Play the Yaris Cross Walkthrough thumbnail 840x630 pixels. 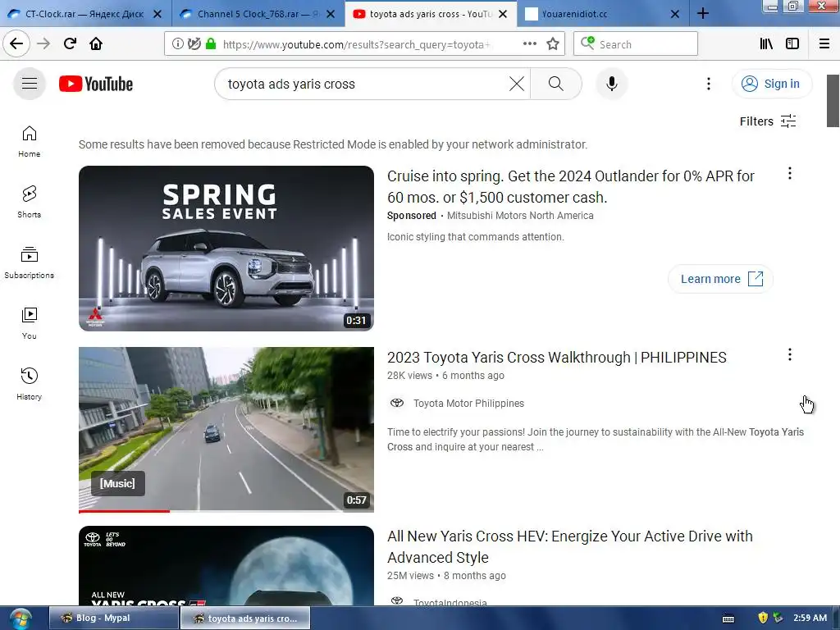[x=226, y=430]
